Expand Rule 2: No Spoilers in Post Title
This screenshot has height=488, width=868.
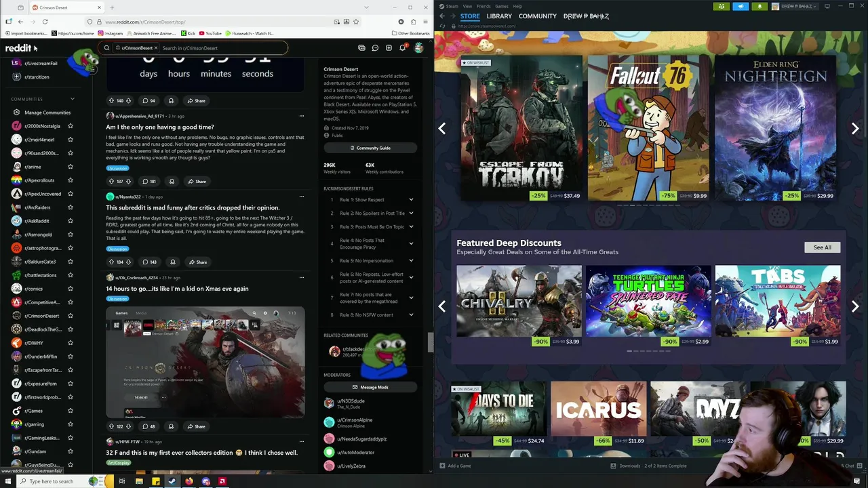click(x=411, y=213)
